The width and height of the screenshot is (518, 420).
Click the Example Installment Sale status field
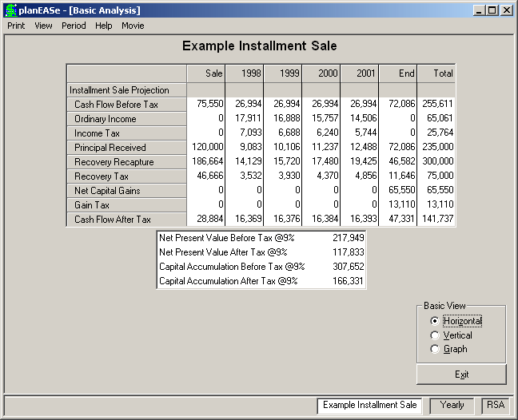click(x=369, y=406)
